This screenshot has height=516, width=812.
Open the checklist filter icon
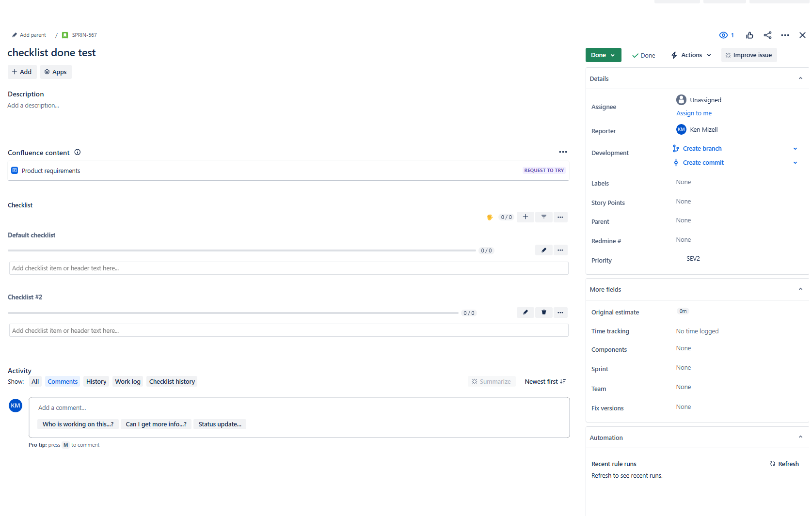[543, 217]
